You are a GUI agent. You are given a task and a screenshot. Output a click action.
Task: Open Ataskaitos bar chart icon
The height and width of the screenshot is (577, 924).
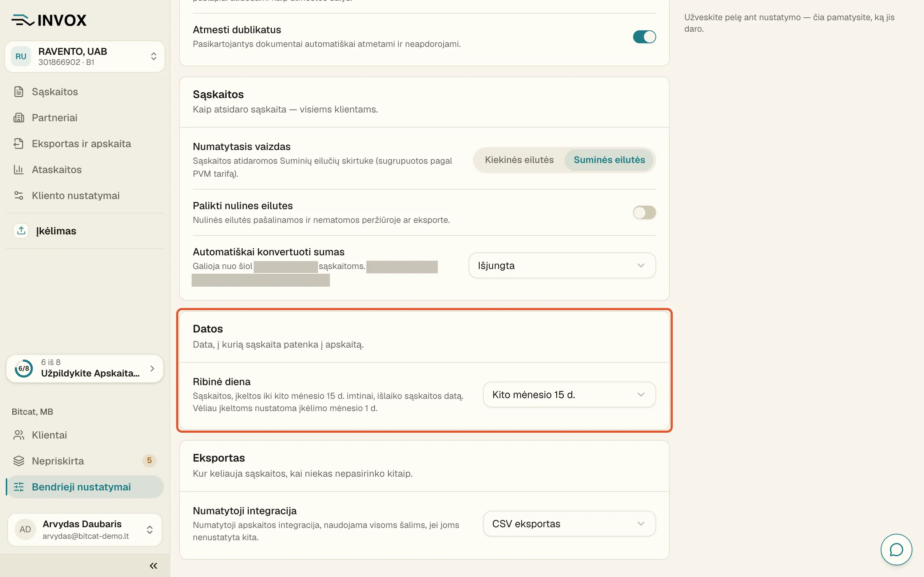coord(19,169)
